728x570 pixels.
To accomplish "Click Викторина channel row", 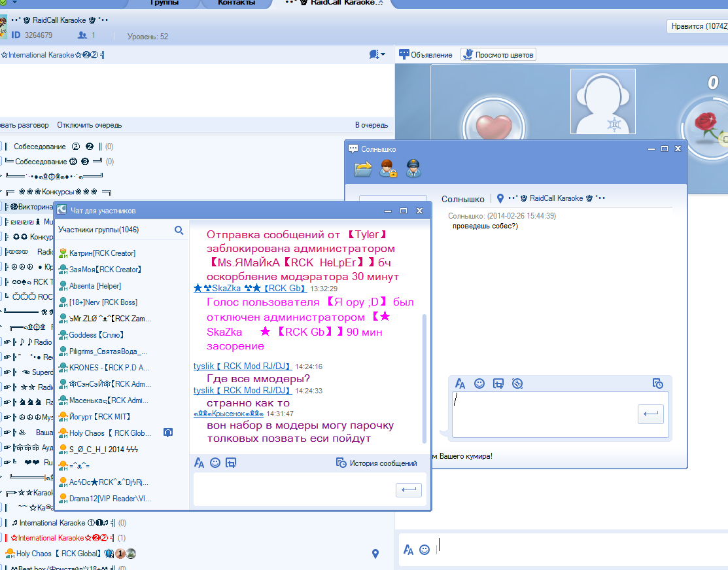I will 28,207.
